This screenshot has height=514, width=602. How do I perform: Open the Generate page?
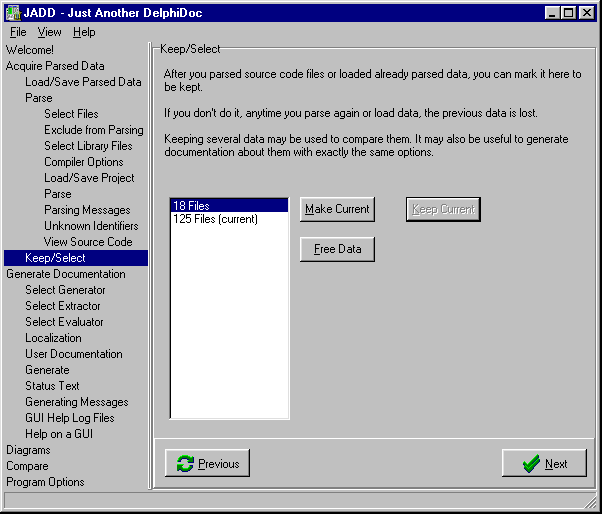click(x=47, y=370)
